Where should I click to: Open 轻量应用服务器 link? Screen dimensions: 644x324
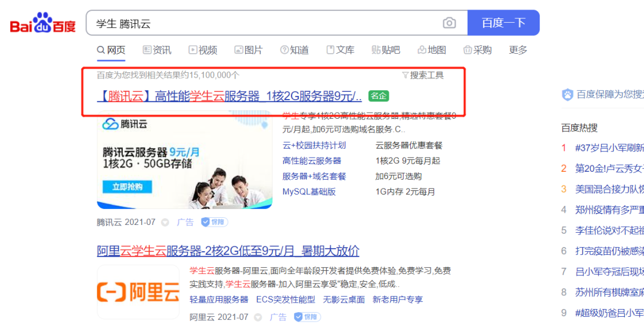point(219,300)
